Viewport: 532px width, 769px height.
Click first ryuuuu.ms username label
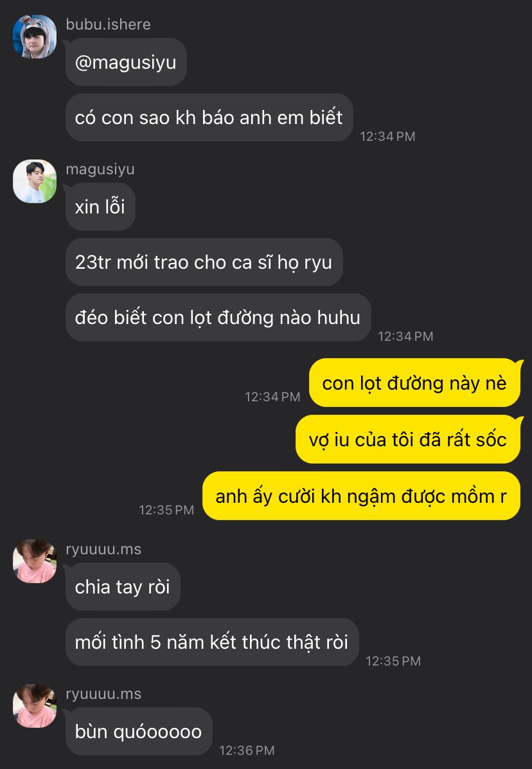click(103, 549)
